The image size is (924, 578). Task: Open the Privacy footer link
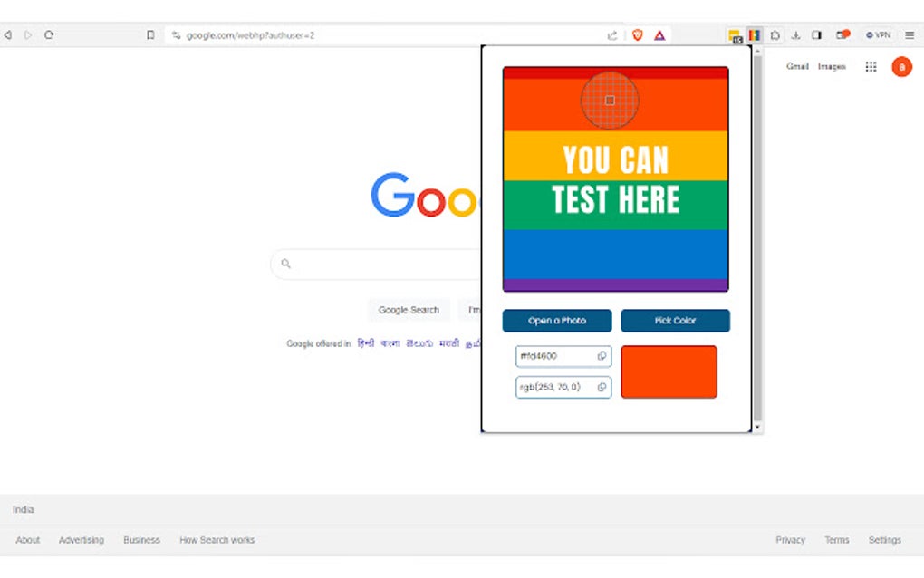(790, 540)
